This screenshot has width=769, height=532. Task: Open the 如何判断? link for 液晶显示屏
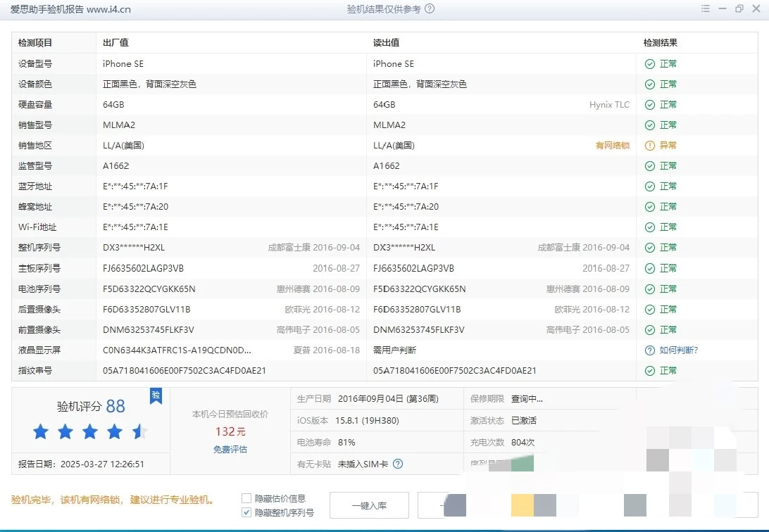[678, 350]
